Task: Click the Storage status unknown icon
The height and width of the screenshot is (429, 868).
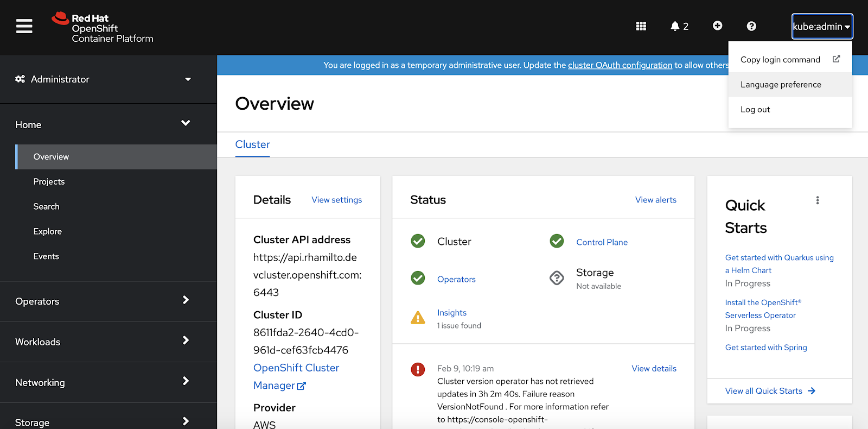Action: click(557, 278)
